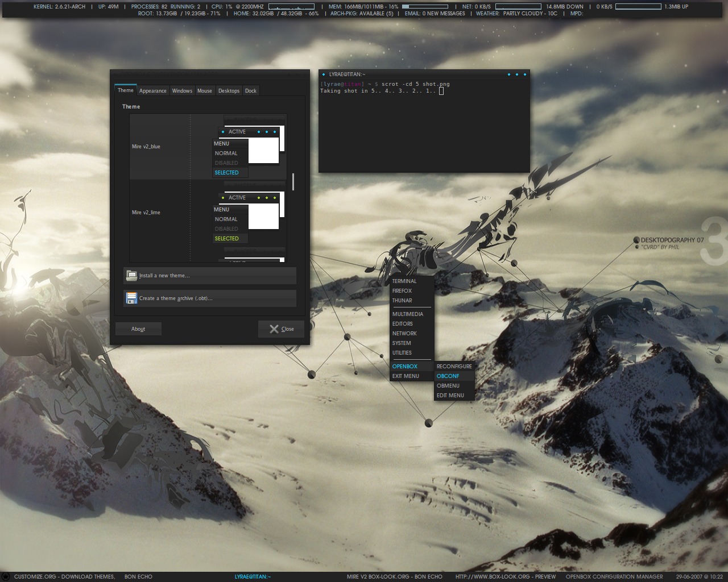Click the Mire v2_lime preview thumbnail
This screenshot has width=728, height=582.
pyautogui.click(x=249, y=213)
